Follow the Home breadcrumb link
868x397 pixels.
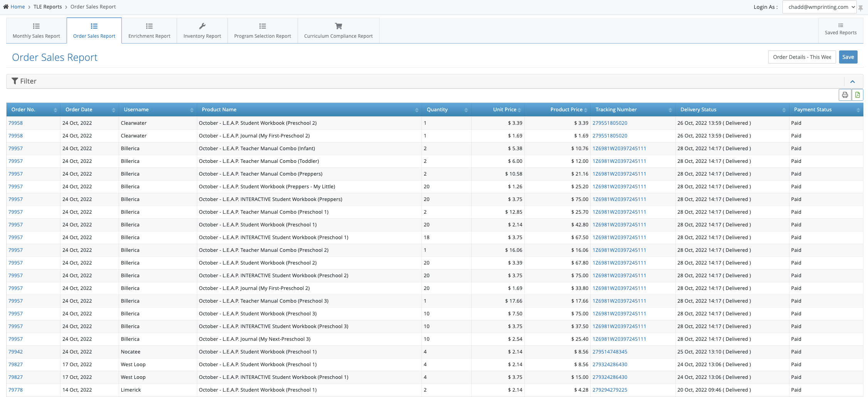18,7
